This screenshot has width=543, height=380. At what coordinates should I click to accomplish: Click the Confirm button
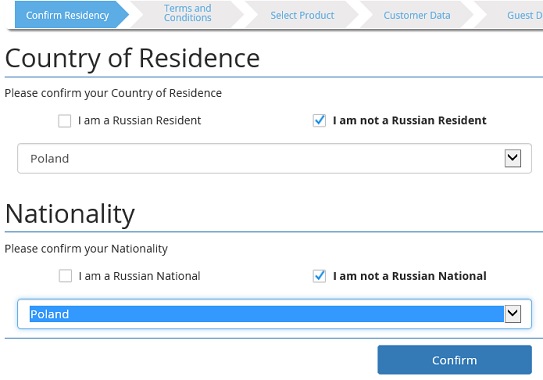click(x=454, y=360)
